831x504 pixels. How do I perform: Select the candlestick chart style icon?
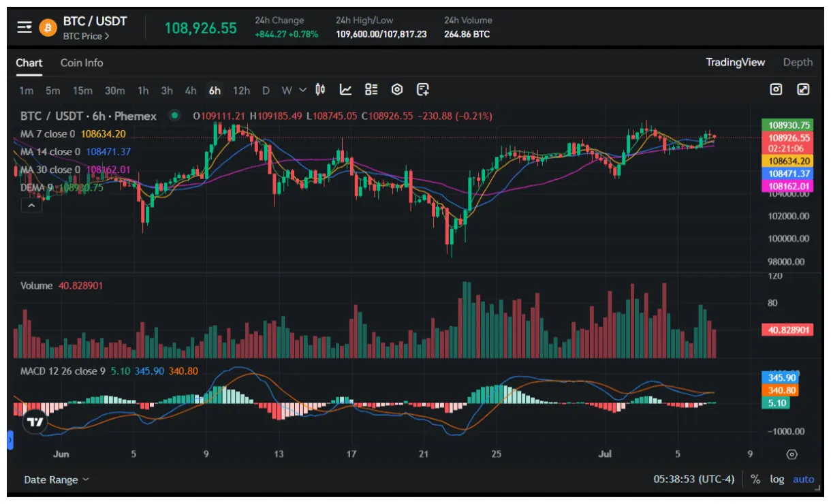point(319,89)
